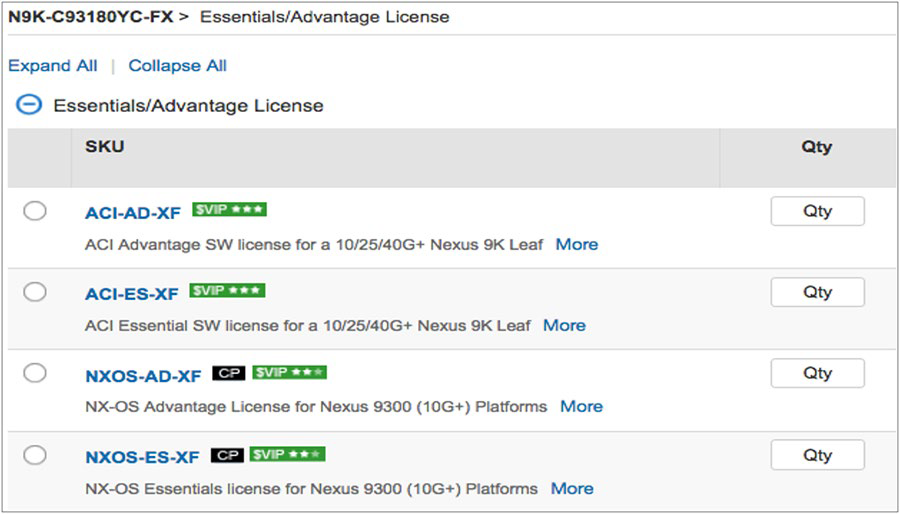This screenshot has width=900, height=514.
Task: Click Collapse All link
Action: [177, 66]
